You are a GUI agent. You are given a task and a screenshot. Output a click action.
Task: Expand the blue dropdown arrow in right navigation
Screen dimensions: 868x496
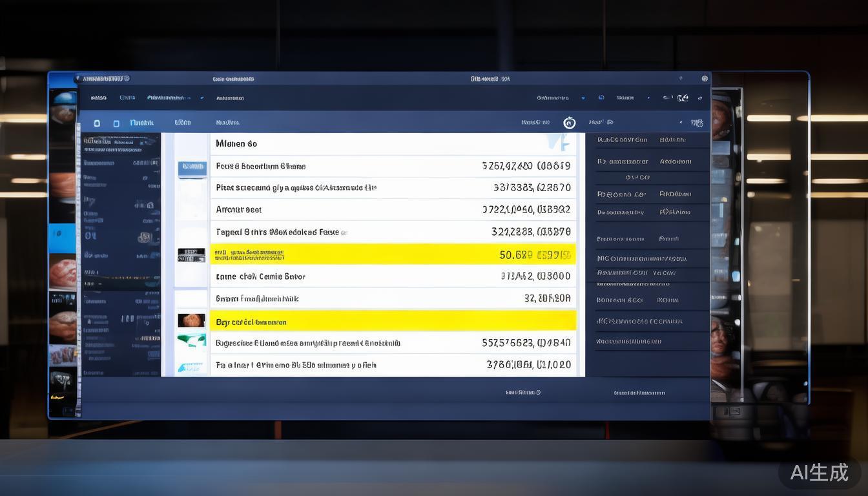pyautogui.click(x=583, y=98)
